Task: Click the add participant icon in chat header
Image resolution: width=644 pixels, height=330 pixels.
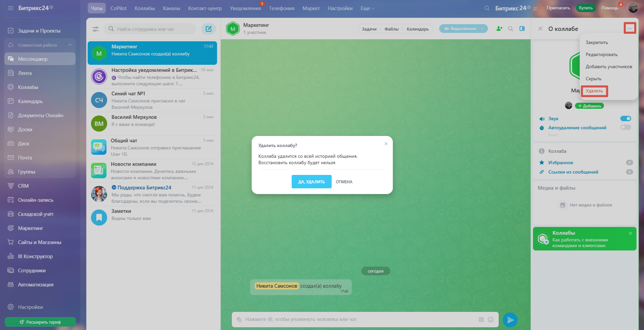Action: pos(499,29)
